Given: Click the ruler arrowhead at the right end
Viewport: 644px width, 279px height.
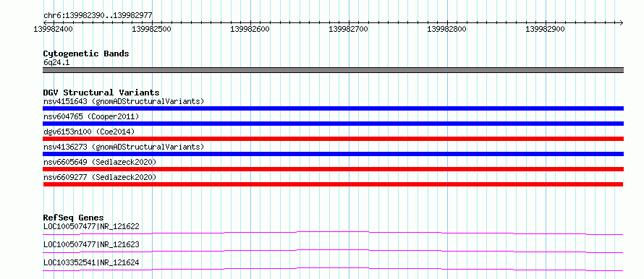Looking at the screenshot, I should tap(621, 22).
